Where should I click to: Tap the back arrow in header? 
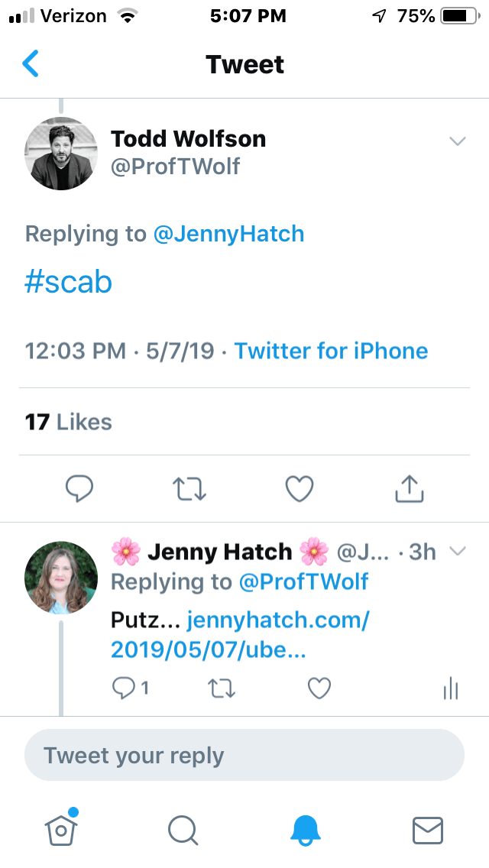point(31,63)
